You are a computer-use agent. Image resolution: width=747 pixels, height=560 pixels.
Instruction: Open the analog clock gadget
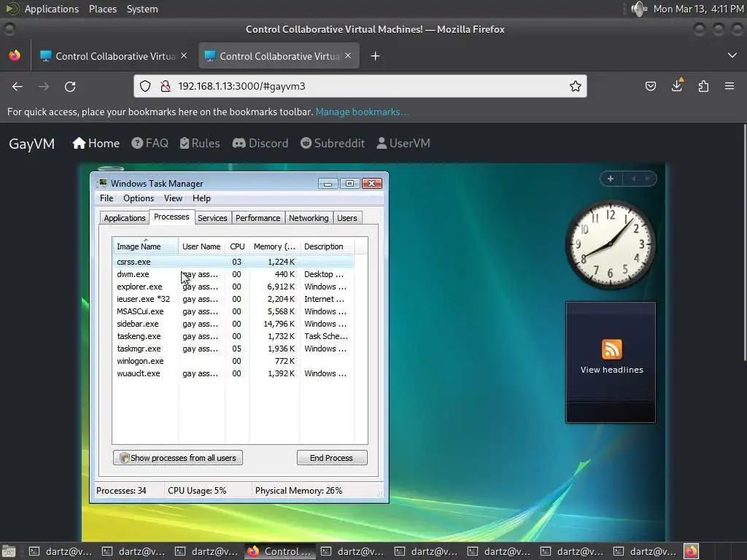(x=610, y=245)
